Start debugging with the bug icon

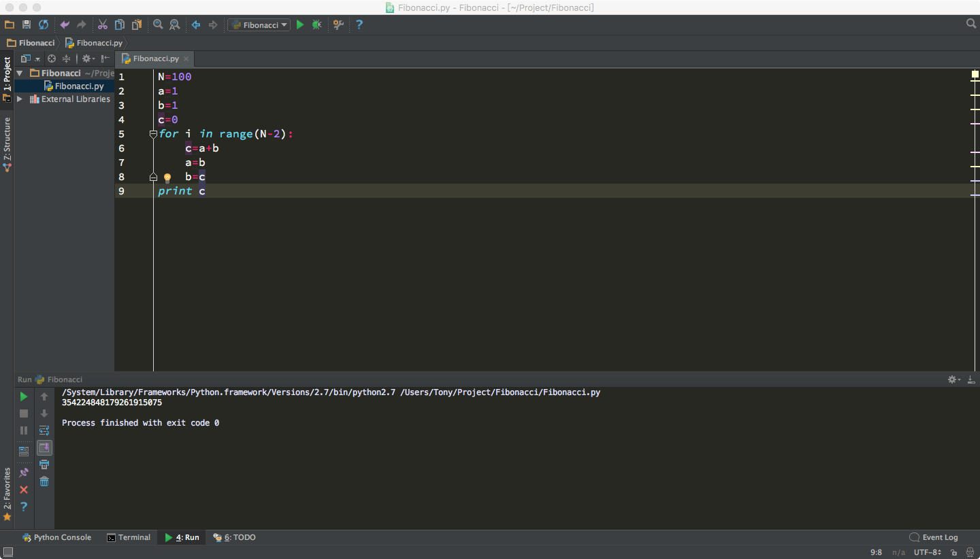coord(316,24)
